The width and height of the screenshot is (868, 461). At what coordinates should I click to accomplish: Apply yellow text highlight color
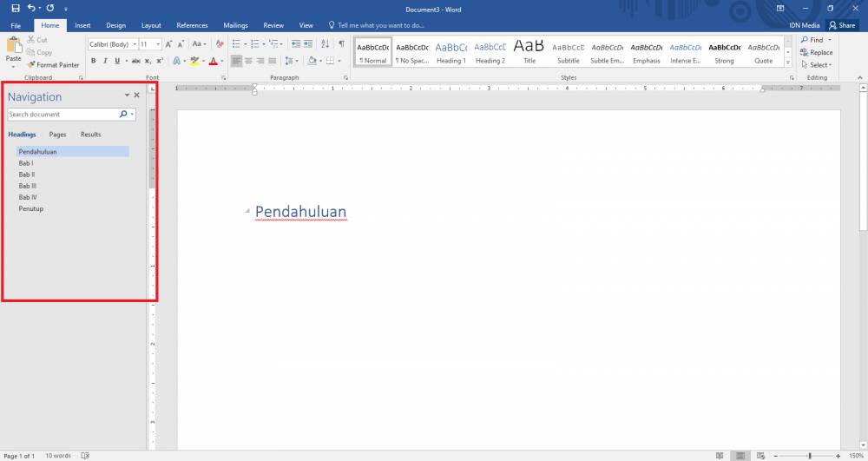(x=194, y=61)
